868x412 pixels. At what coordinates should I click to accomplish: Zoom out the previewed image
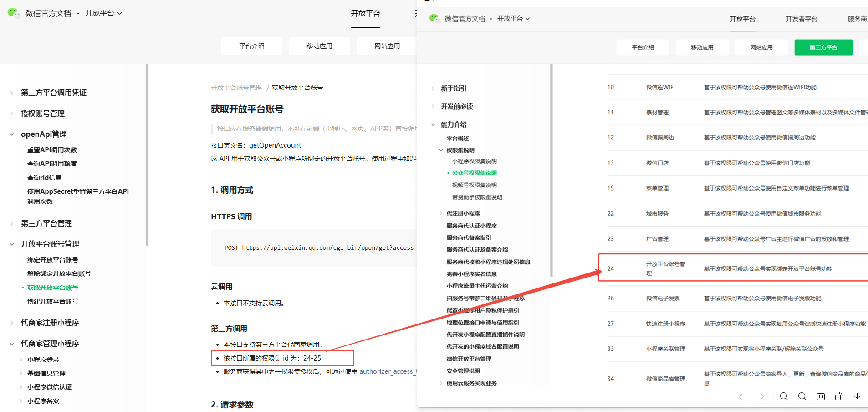[784, 397]
